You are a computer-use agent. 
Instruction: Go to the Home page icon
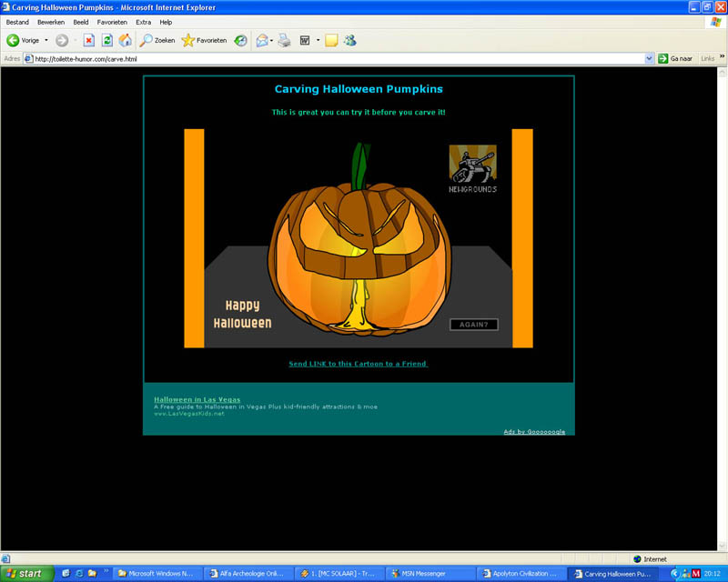pyautogui.click(x=125, y=40)
